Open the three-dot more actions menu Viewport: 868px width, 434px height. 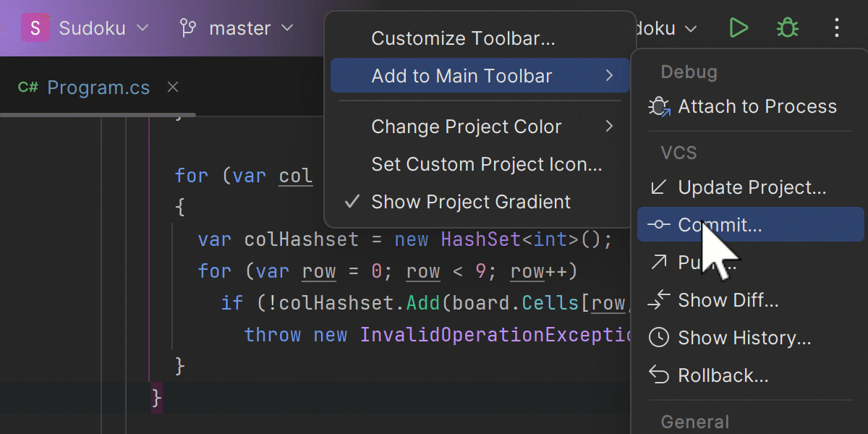(837, 28)
